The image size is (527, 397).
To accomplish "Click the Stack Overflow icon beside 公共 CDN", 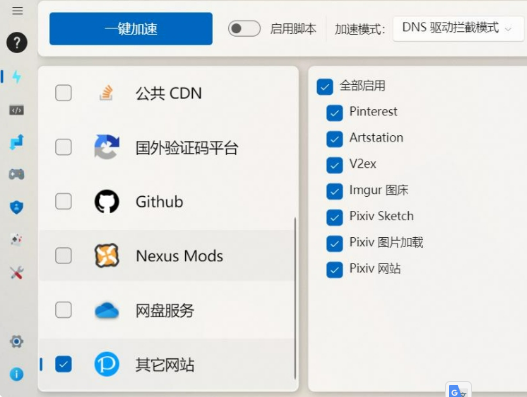I will point(106,93).
